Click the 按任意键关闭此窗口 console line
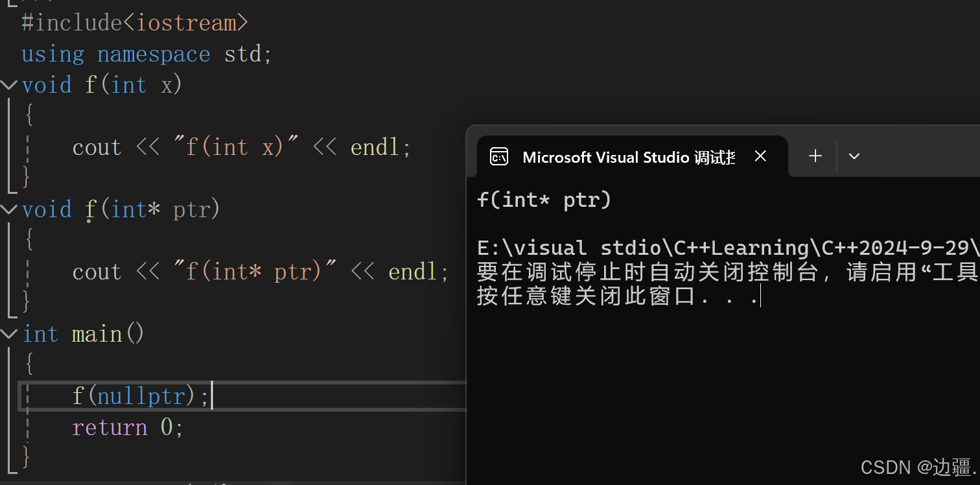980x485 pixels. pos(618,296)
